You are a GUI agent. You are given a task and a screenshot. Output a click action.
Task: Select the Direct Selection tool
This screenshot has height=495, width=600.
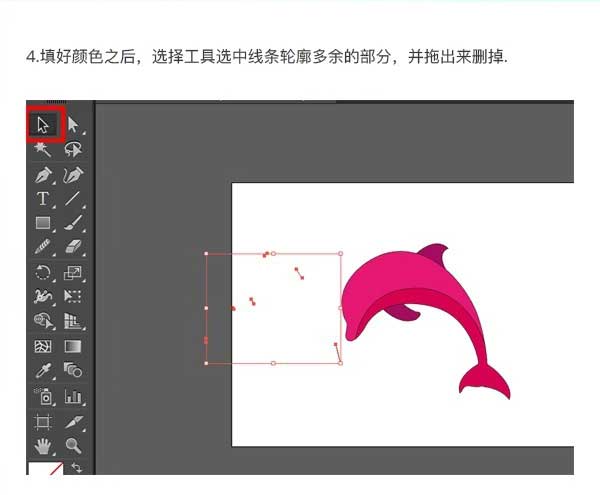coord(73,125)
